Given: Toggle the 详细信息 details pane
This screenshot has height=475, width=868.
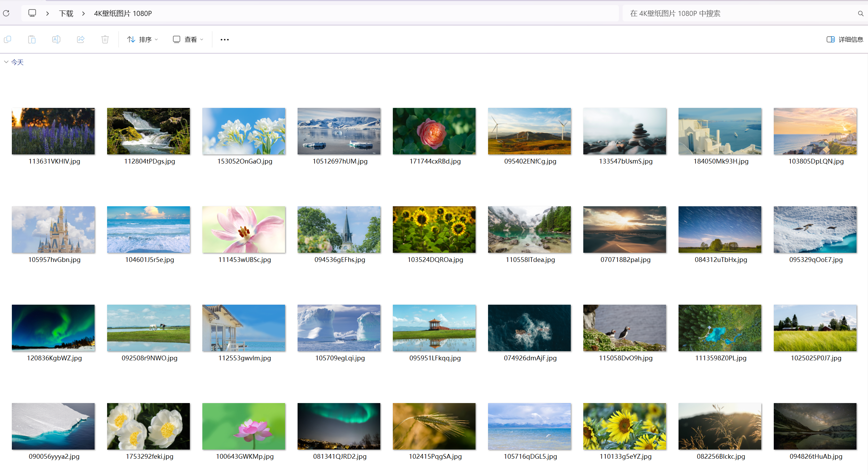Looking at the screenshot, I should click(x=845, y=39).
